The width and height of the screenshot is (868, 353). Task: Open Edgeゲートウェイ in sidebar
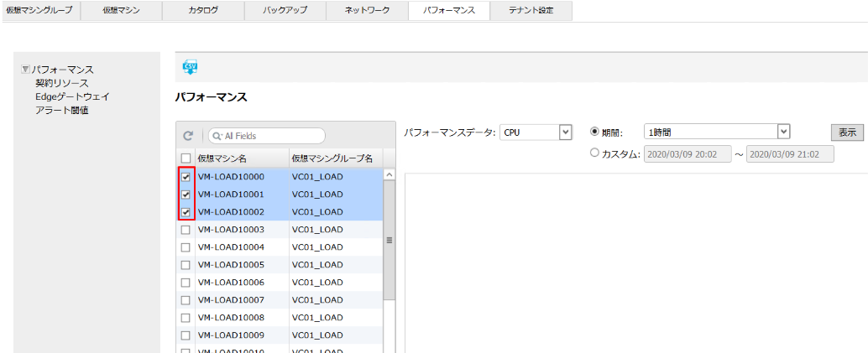(72, 96)
